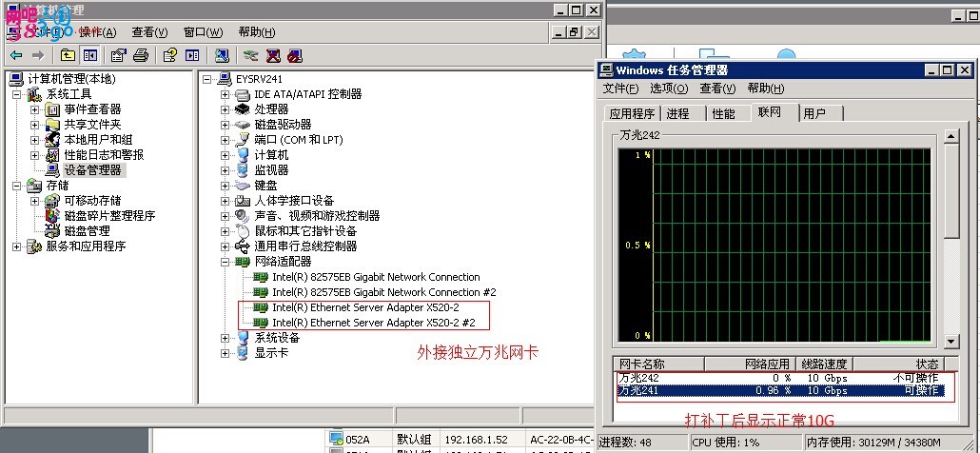This screenshot has height=453, width=980.
Task: Collapse the 系统工具 tree node
Action: coord(16,94)
